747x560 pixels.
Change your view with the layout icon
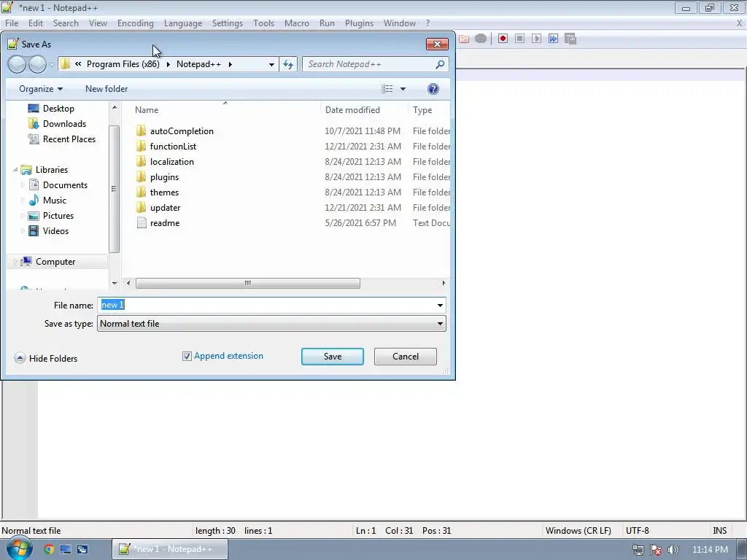pos(387,89)
